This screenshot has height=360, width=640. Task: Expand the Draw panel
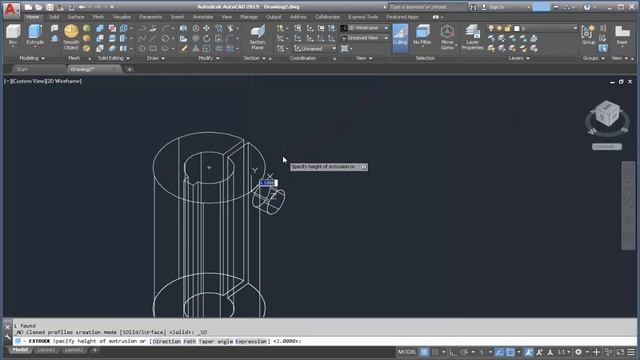[156, 58]
